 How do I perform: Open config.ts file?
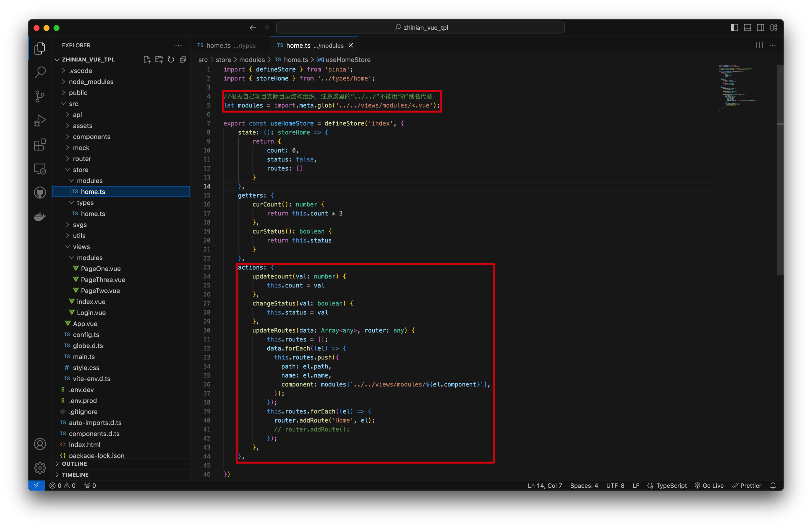coord(121,334)
